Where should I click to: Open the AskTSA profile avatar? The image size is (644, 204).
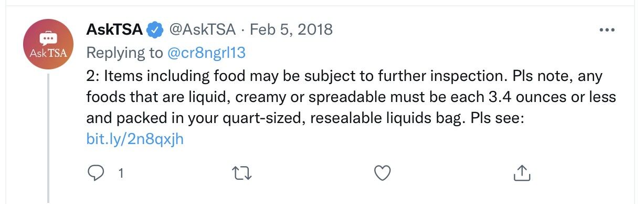pos(48,44)
